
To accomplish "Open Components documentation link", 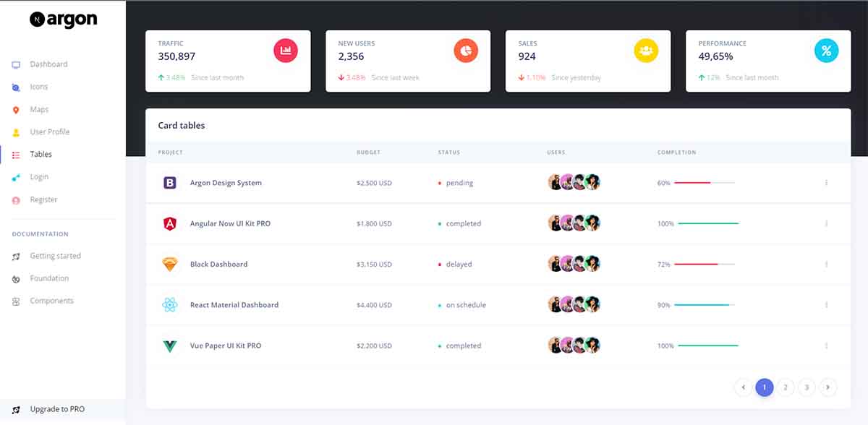I will (x=51, y=301).
